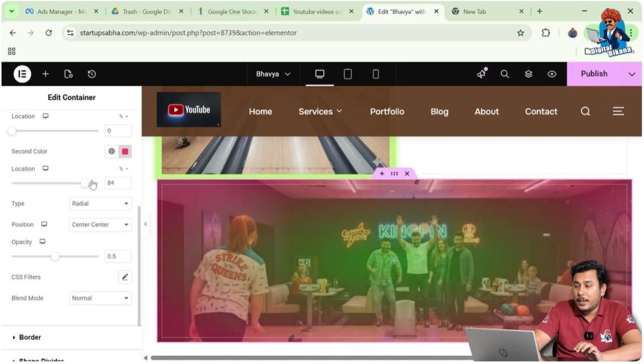
Task: Click responsive device icon next to Position
Action: point(44,225)
